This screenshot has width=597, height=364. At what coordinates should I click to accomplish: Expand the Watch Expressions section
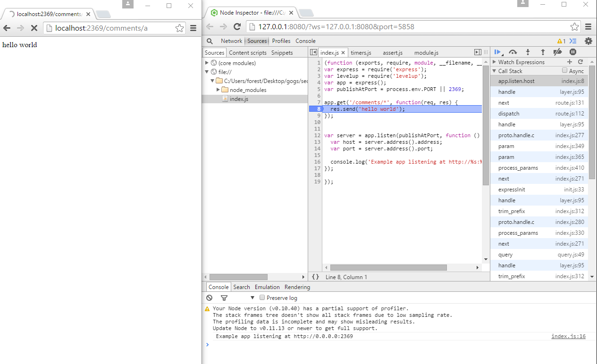point(495,62)
